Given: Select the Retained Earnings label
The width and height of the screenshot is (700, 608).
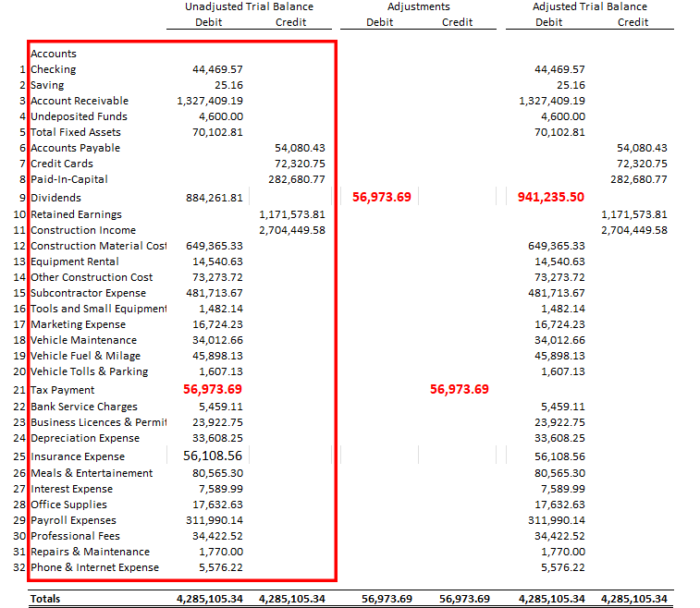Looking at the screenshot, I should point(76,214).
